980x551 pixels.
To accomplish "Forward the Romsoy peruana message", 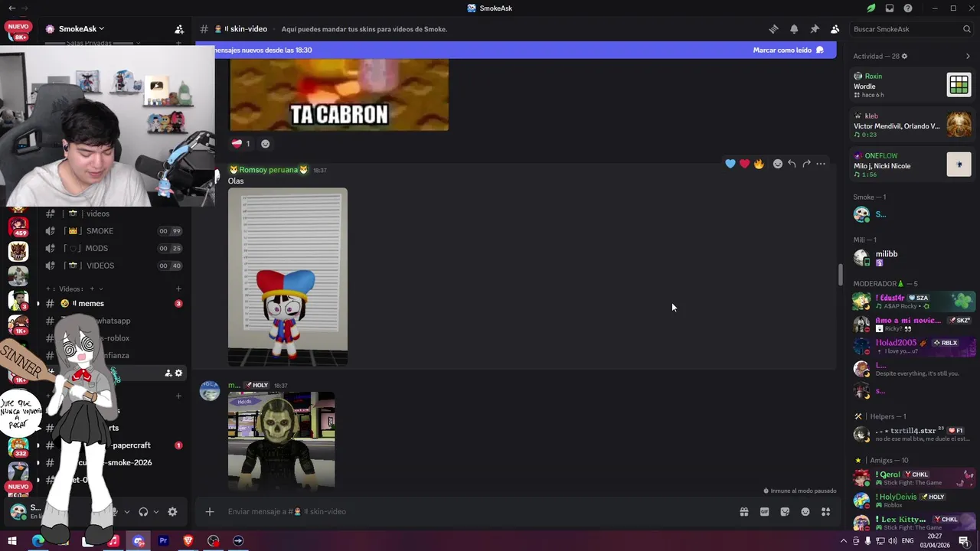I will (806, 164).
